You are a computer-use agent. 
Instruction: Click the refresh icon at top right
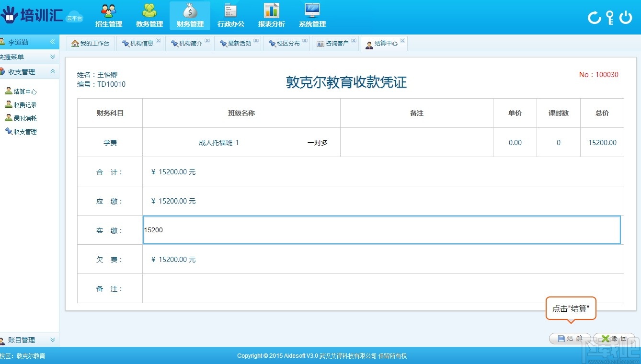click(594, 17)
